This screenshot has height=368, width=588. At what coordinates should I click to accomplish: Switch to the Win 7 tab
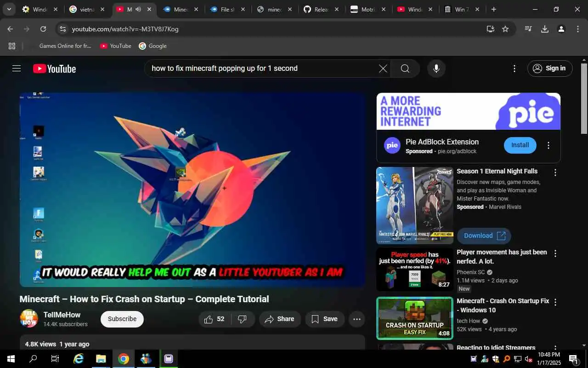click(461, 9)
